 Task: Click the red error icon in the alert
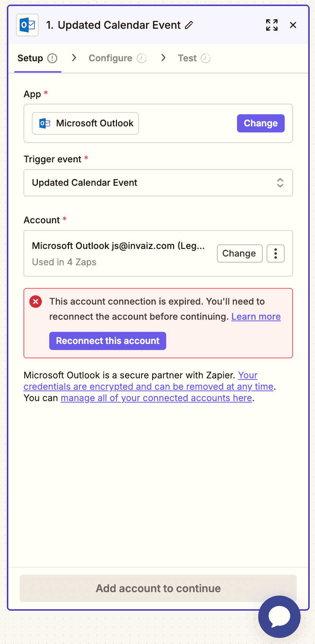point(36,302)
